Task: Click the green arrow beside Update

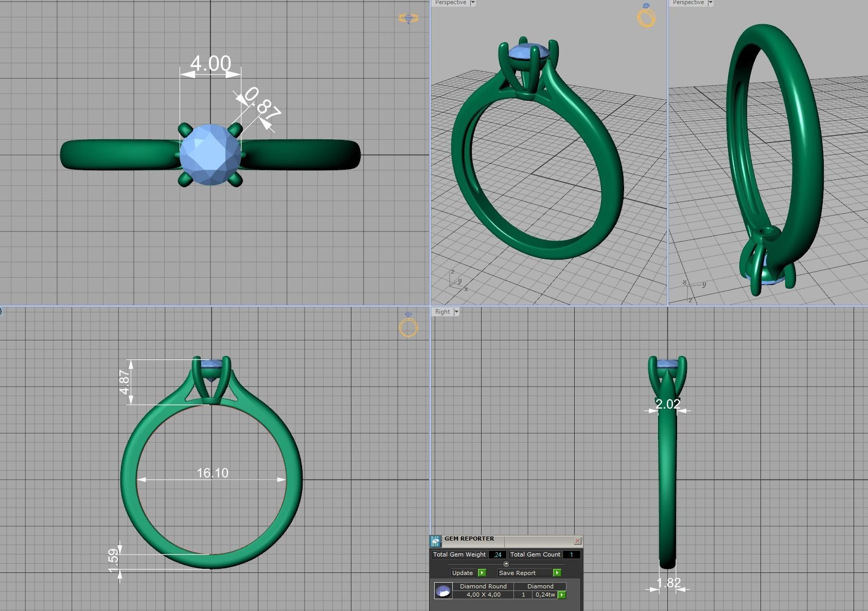Action: click(x=482, y=572)
